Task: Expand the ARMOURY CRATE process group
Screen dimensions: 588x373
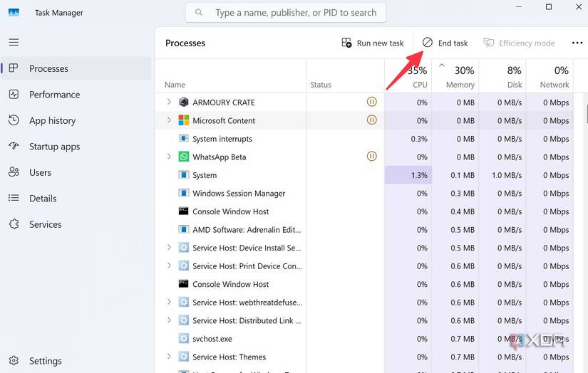Action: [x=169, y=102]
